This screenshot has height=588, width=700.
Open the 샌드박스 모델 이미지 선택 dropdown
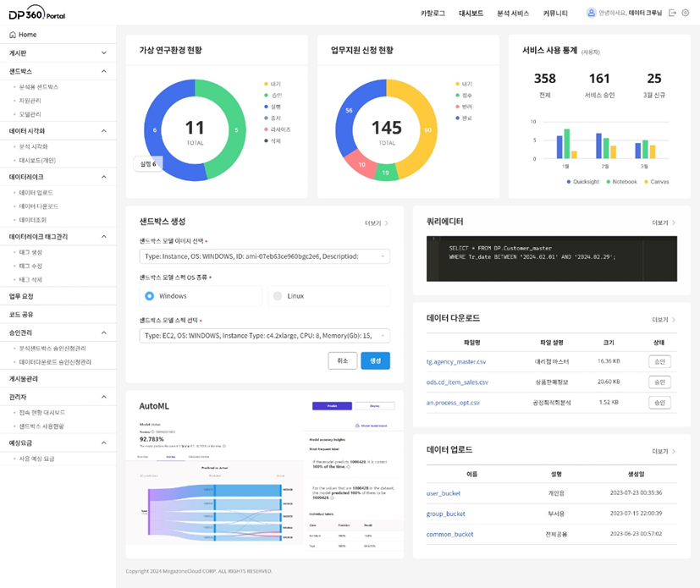click(x=264, y=256)
